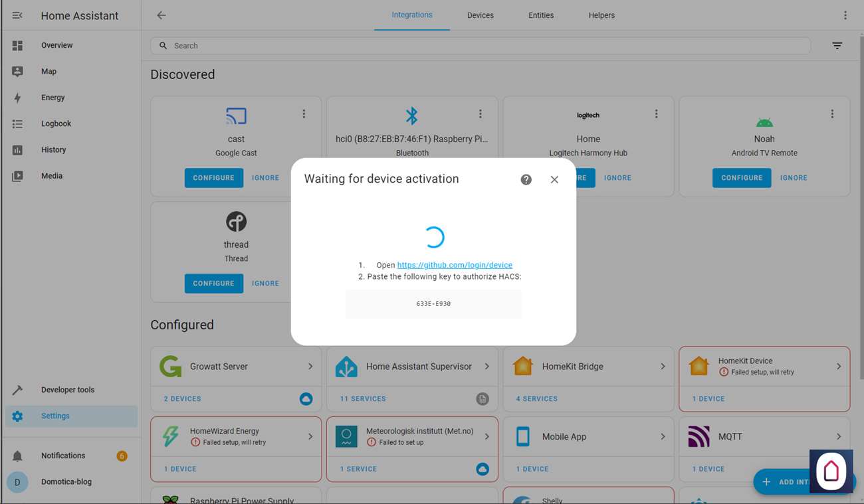Click the Mobile App phone icon
This screenshot has width=864, height=504.
(523, 436)
